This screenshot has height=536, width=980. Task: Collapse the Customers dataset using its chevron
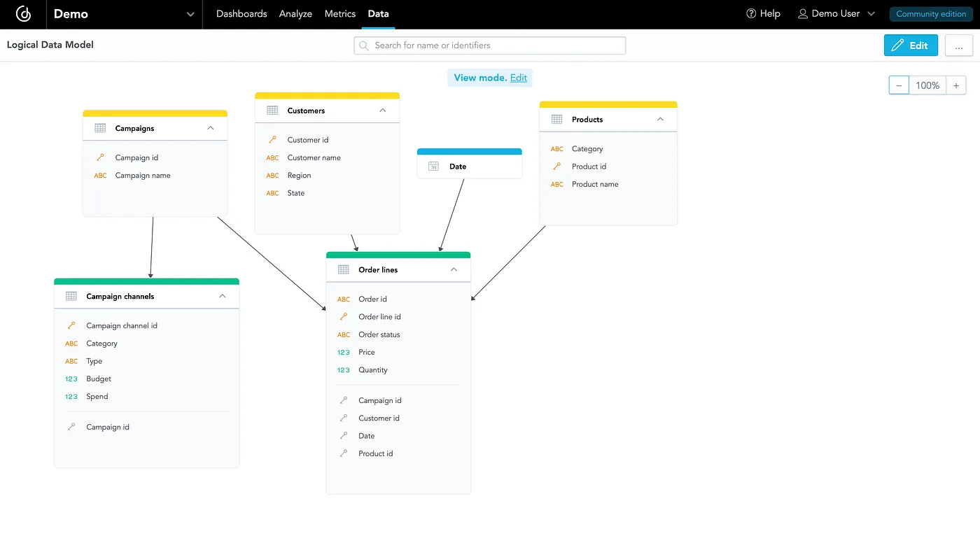pos(382,110)
